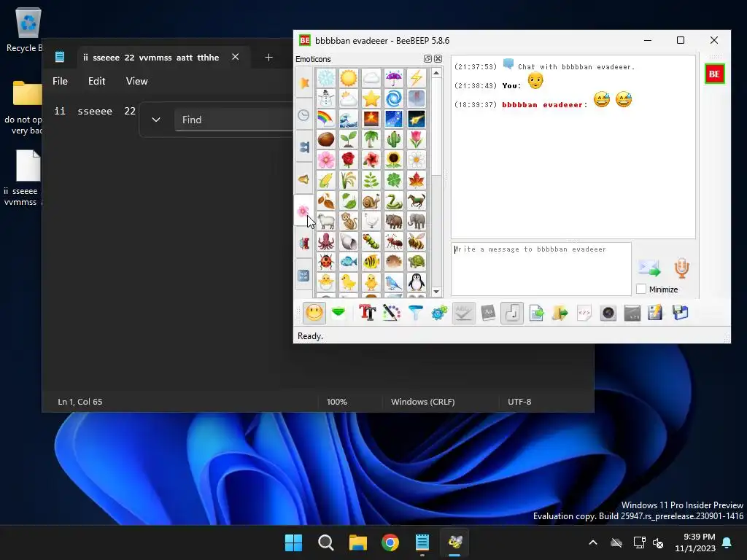Image resolution: width=747 pixels, height=560 pixels.
Task: Click the notepad with pencil icon
Action: coord(656,313)
